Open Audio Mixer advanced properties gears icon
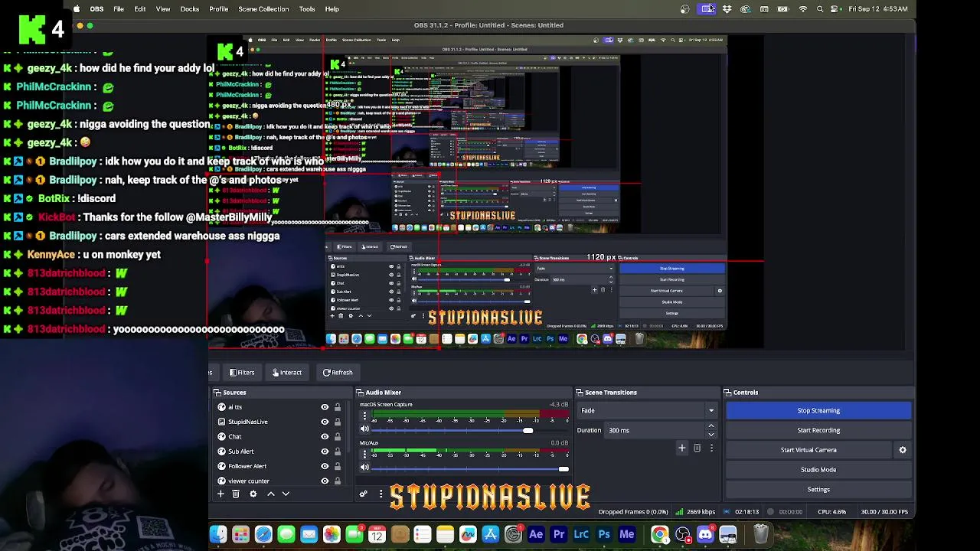 (x=364, y=494)
